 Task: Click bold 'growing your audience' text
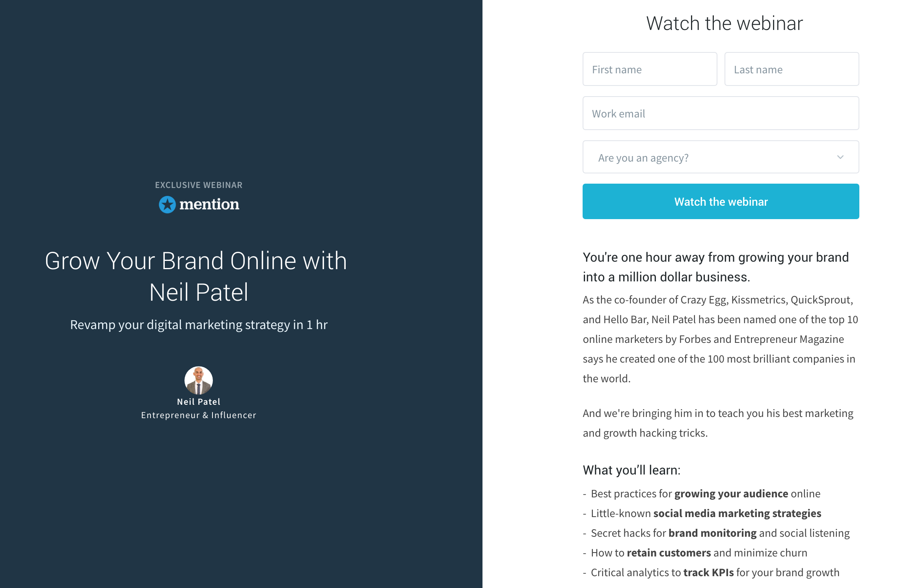pyautogui.click(x=731, y=494)
